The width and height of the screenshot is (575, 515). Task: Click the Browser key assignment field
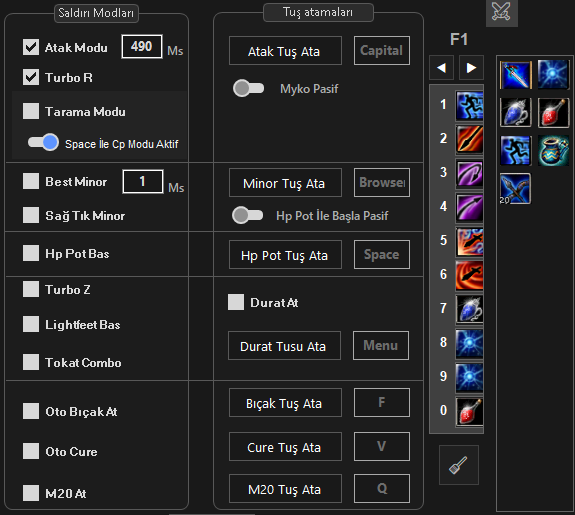coord(382,183)
